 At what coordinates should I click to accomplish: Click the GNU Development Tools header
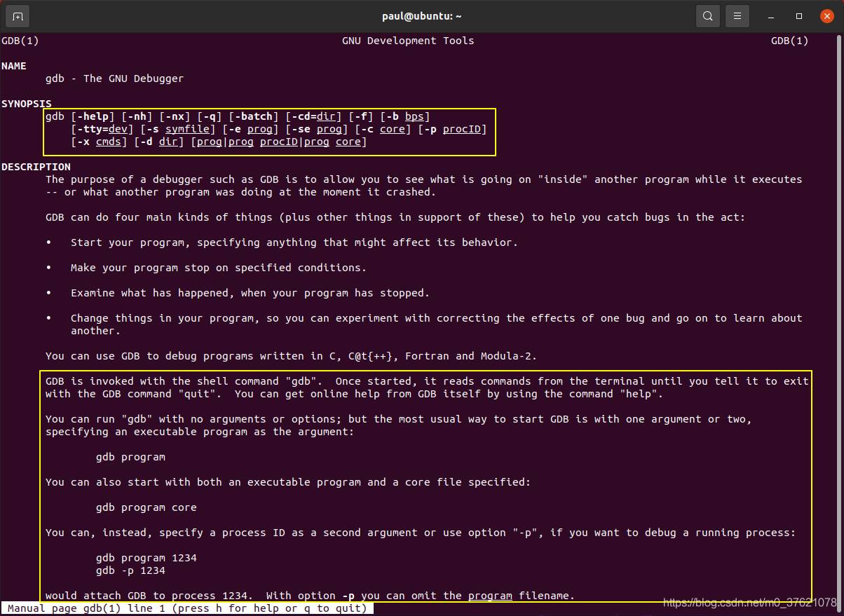click(x=408, y=41)
